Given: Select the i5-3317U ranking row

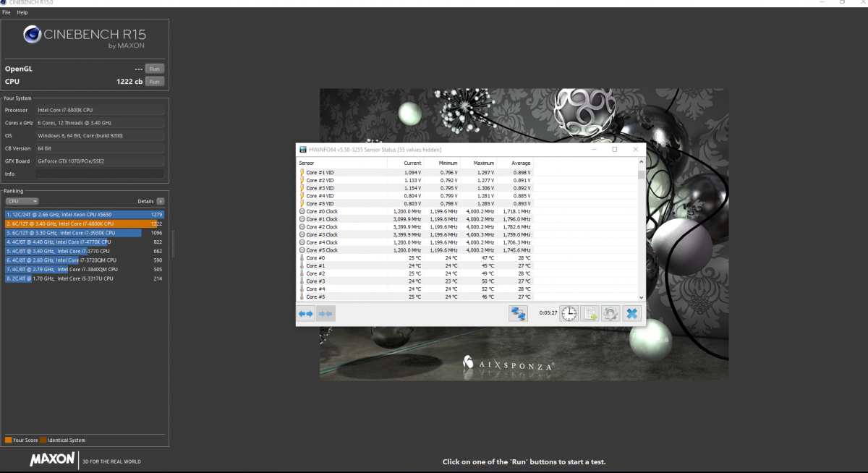Looking at the screenshot, I should pyautogui.click(x=85, y=278).
